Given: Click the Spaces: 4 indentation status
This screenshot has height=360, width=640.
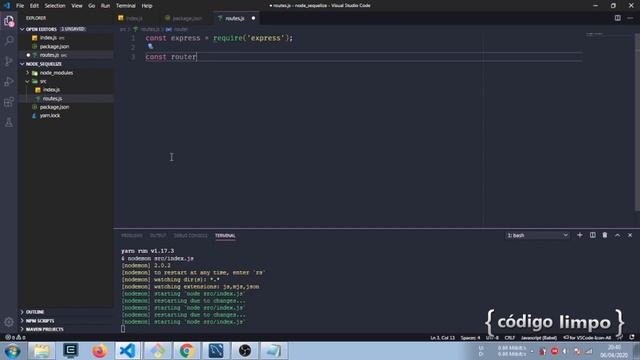Looking at the screenshot, I should tap(471, 338).
